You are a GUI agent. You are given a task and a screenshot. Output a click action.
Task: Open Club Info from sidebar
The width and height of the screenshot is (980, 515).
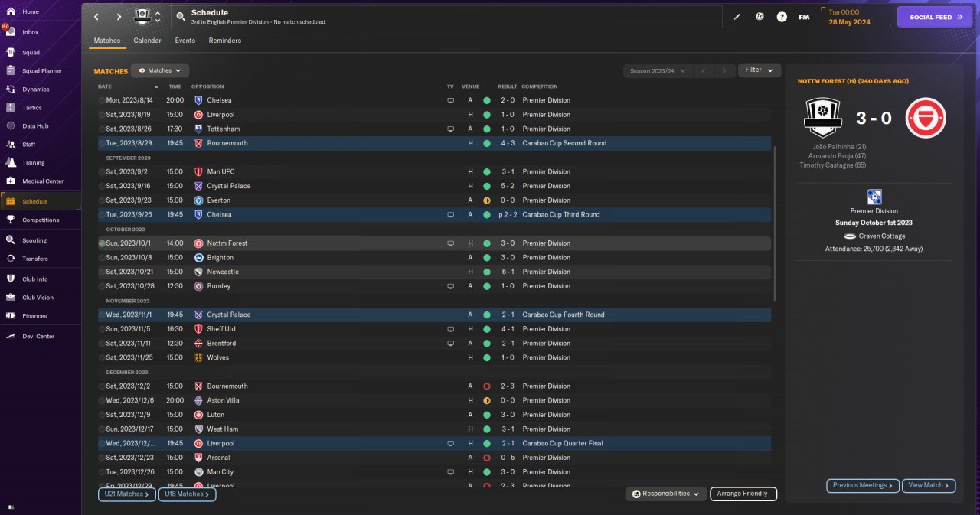(35, 279)
